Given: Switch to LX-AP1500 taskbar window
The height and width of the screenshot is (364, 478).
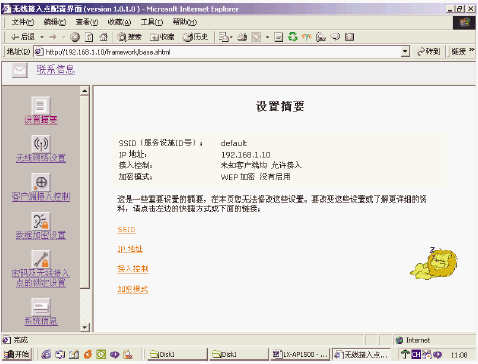Looking at the screenshot, I should (299, 354).
